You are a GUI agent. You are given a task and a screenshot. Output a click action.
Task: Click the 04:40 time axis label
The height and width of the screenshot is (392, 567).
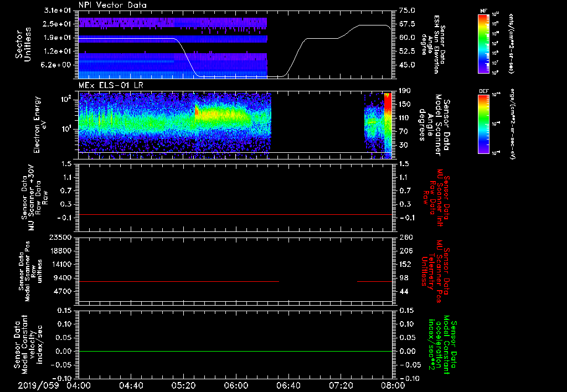click(131, 385)
